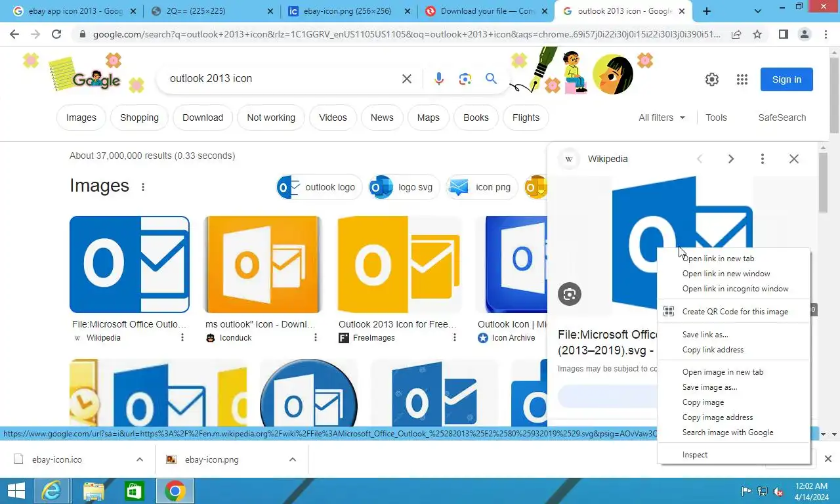Open options for FreeImages result
The image size is (840, 504).
(455, 338)
